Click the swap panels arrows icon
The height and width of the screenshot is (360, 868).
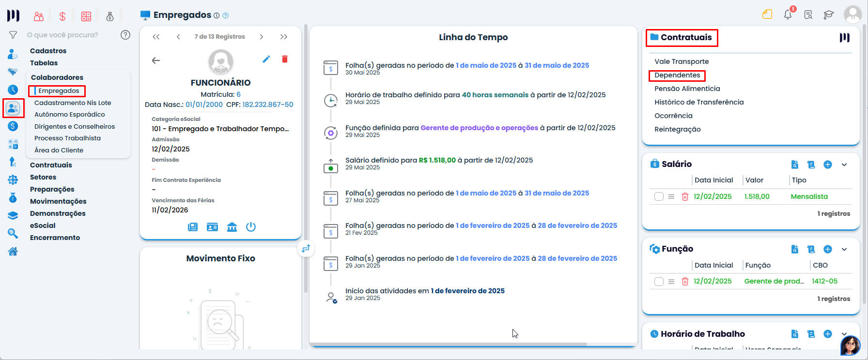[306, 249]
